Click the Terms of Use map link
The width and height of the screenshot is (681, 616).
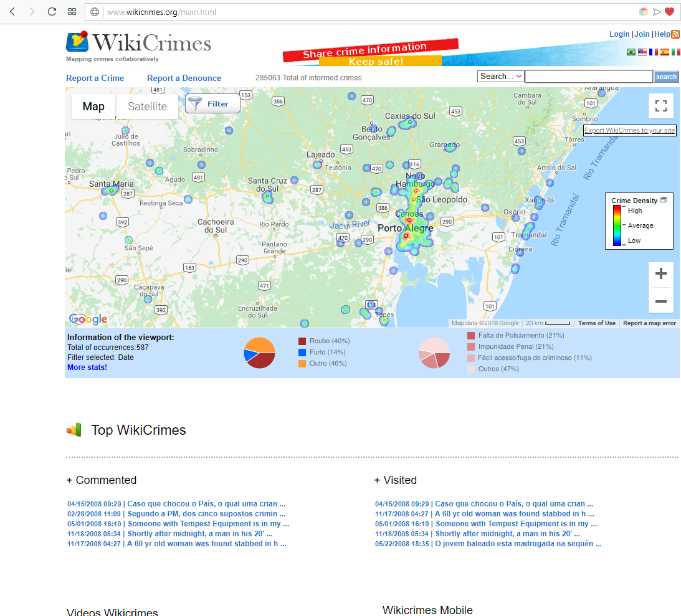point(597,323)
